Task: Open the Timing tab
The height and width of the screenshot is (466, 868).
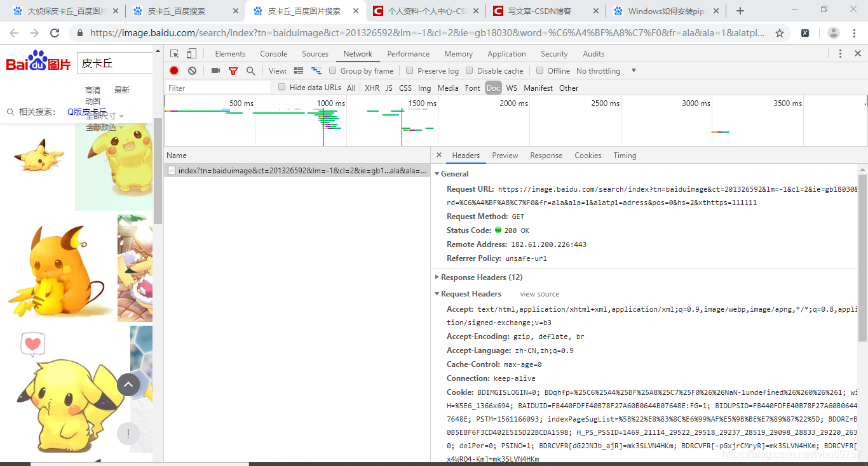Action: click(x=625, y=155)
